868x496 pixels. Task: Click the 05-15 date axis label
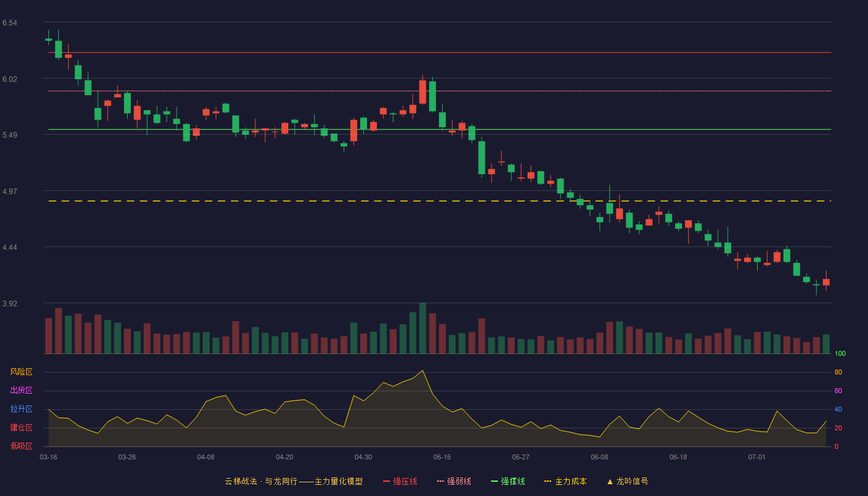click(442, 457)
